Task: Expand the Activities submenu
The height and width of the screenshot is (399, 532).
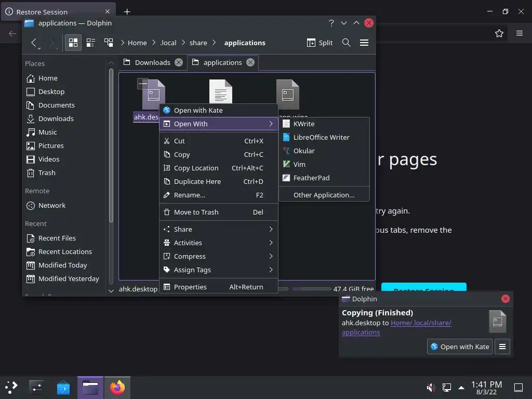Action: [219, 243]
